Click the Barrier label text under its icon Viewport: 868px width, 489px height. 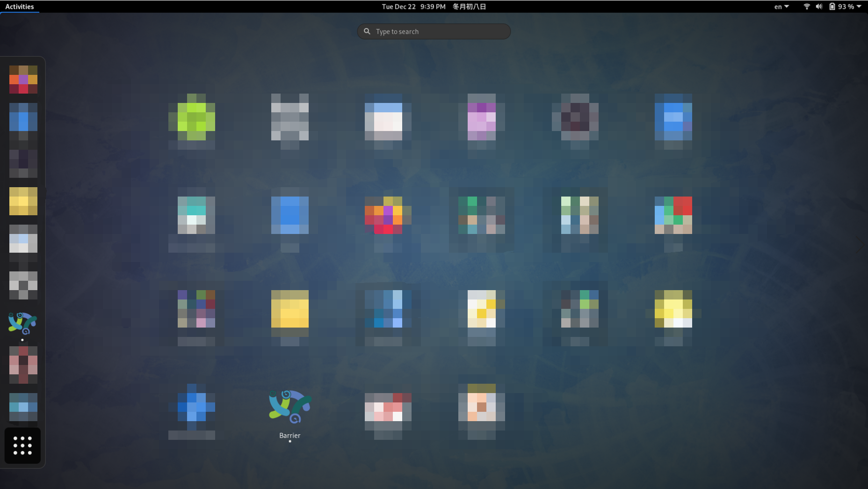[x=290, y=435]
